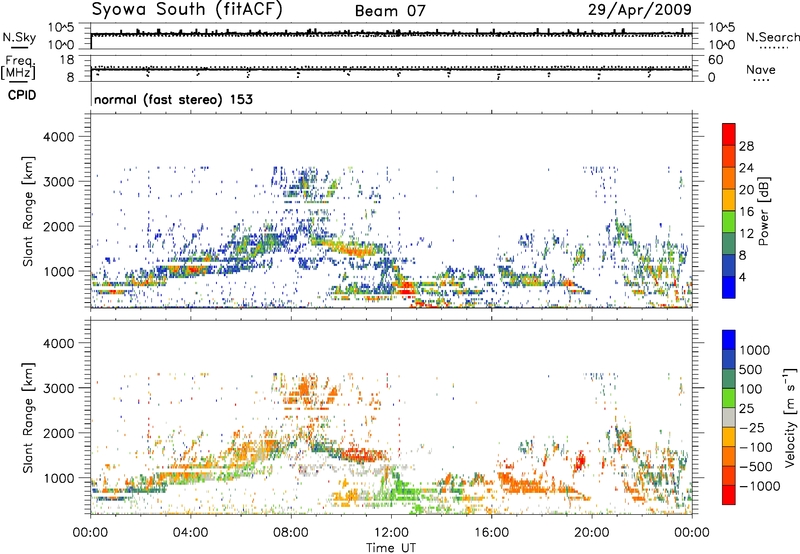The width and height of the screenshot is (800, 554).
Task: Click the 3000 tick in power panel
Action: click(x=59, y=182)
